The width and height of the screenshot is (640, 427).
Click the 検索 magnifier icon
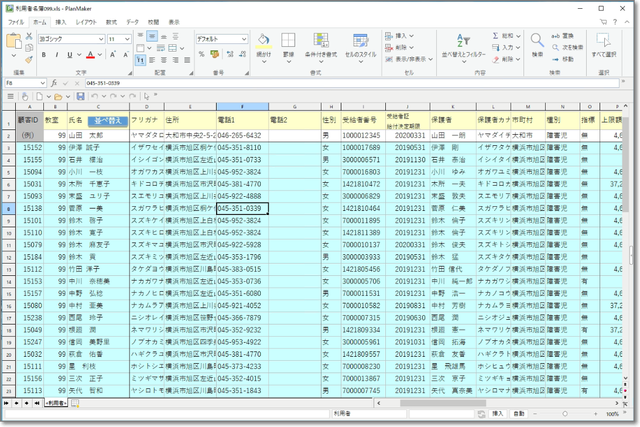click(x=537, y=44)
